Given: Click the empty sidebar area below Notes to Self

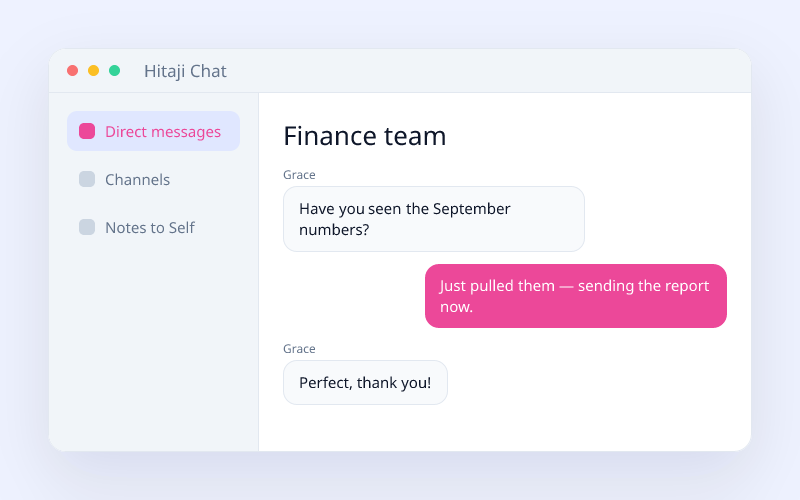Looking at the screenshot, I should (153, 347).
